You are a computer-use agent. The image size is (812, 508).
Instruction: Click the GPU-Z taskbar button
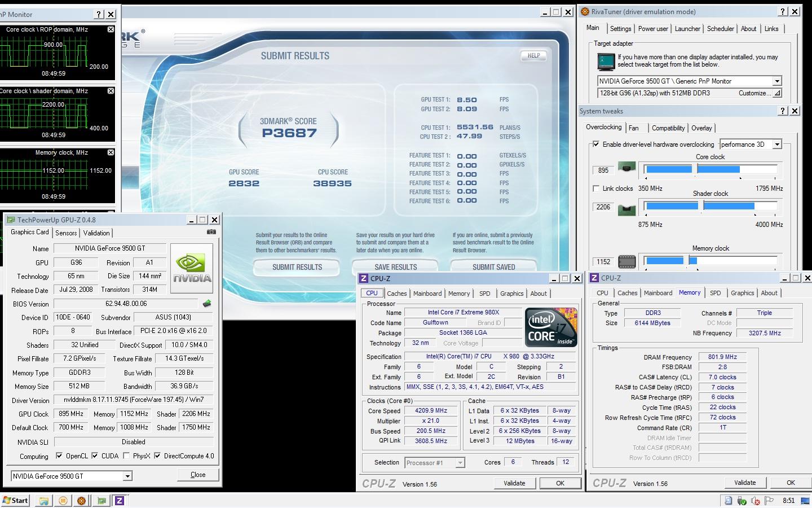[101, 501]
